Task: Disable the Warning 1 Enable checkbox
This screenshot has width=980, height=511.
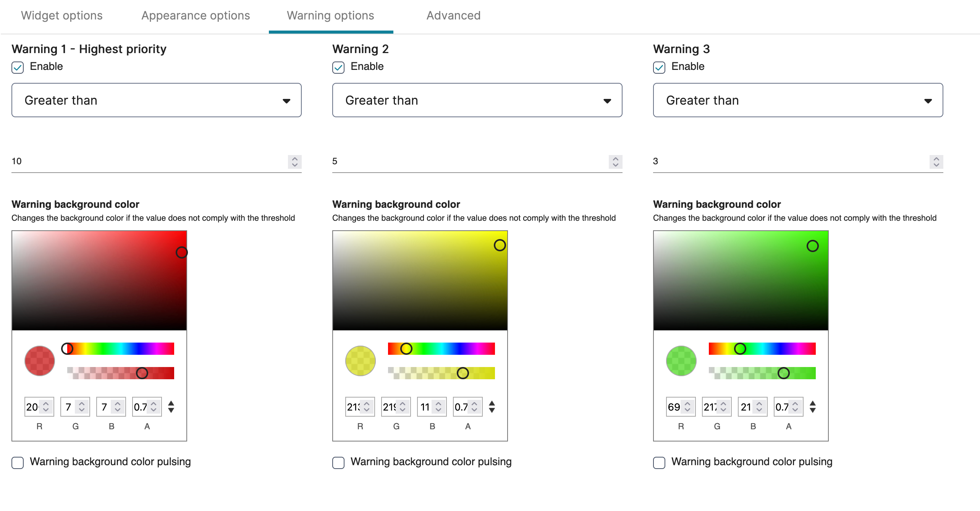Action: [x=18, y=67]
